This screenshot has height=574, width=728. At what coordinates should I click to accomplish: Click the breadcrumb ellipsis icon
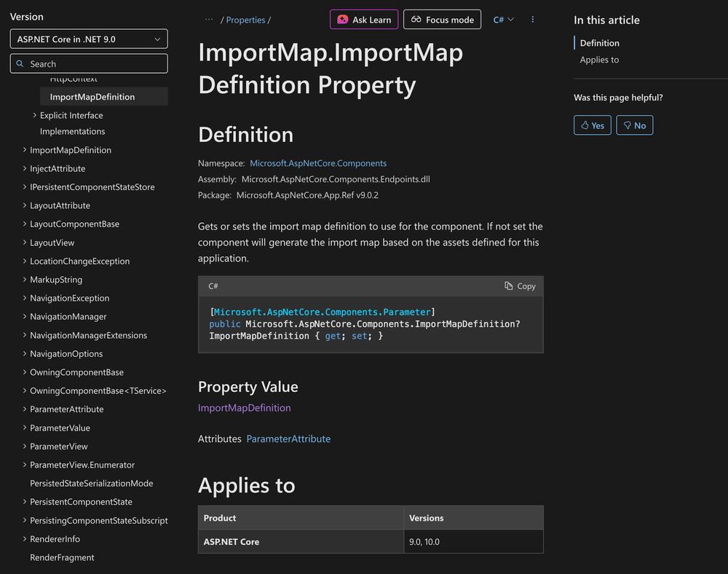coord(209,20)
